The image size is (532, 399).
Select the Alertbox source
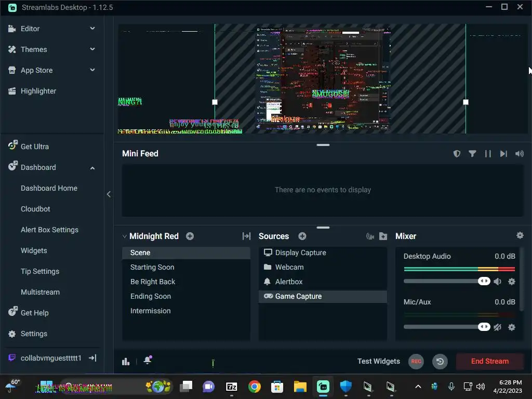coord(323,282)
